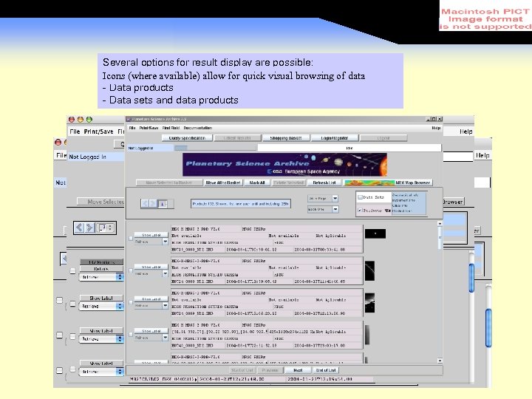532x399 pixels.
Task: Open File menu in Planetary Science Archive window
Action: (x=132, y=128)
